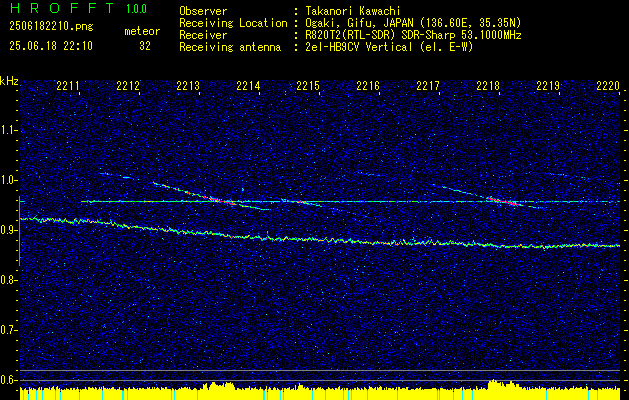629x400 pixels.
Task: Click the 1.1 frequency axis label
Action: pyautogui.click(x=8, y=130)
